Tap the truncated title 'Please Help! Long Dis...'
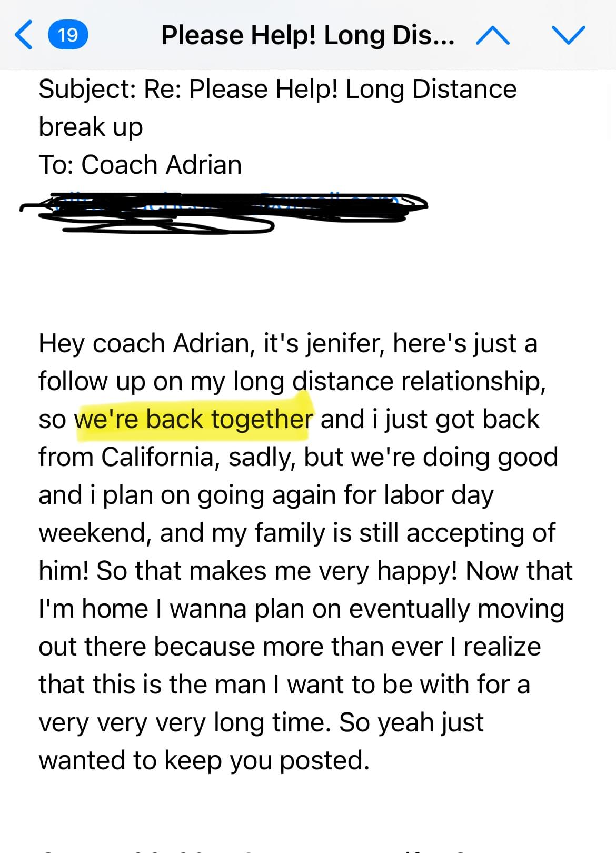 point(308,35)
